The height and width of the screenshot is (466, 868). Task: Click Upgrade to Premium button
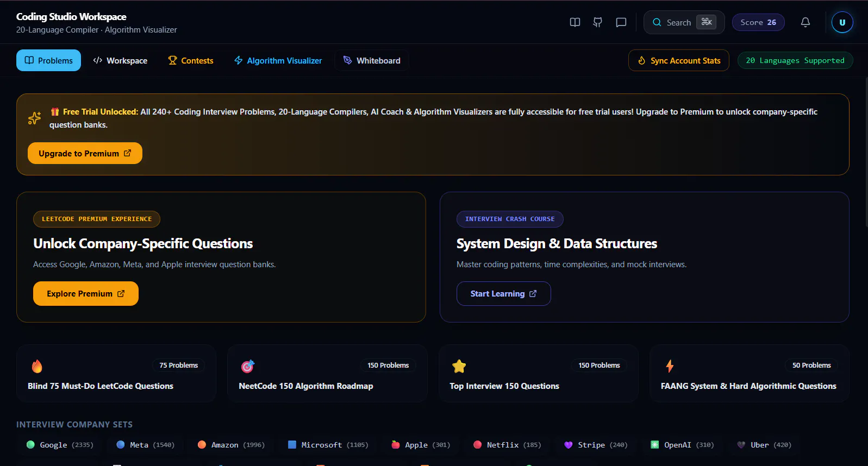85,153
